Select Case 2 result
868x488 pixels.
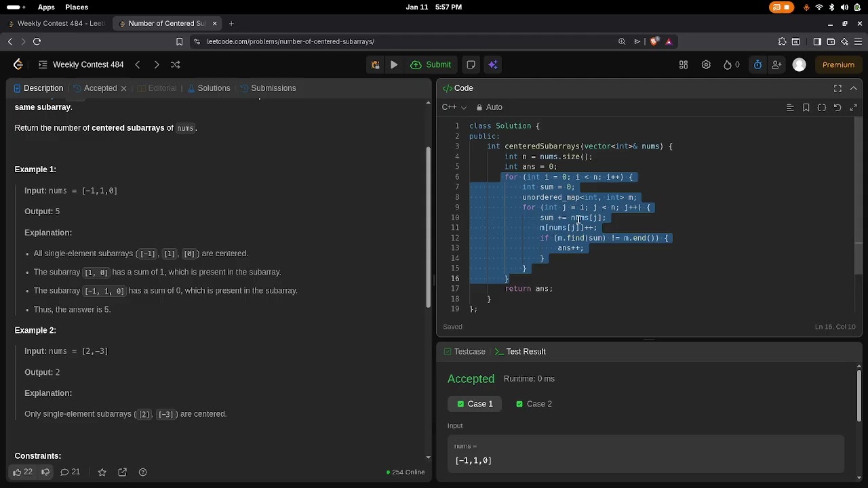coord(534,404)
